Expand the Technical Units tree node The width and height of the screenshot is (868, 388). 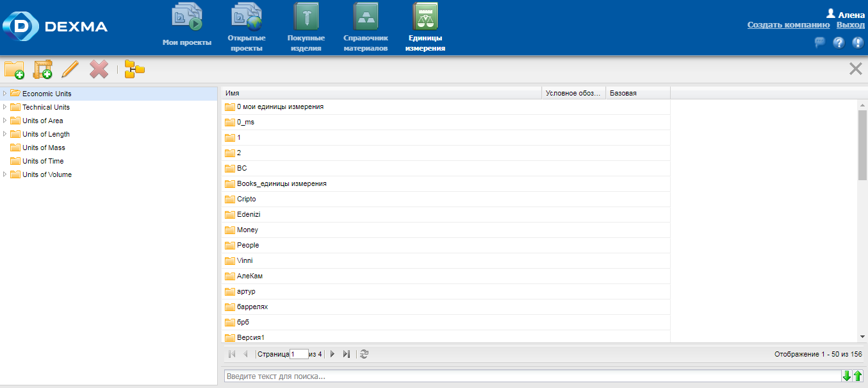point(5,107)
